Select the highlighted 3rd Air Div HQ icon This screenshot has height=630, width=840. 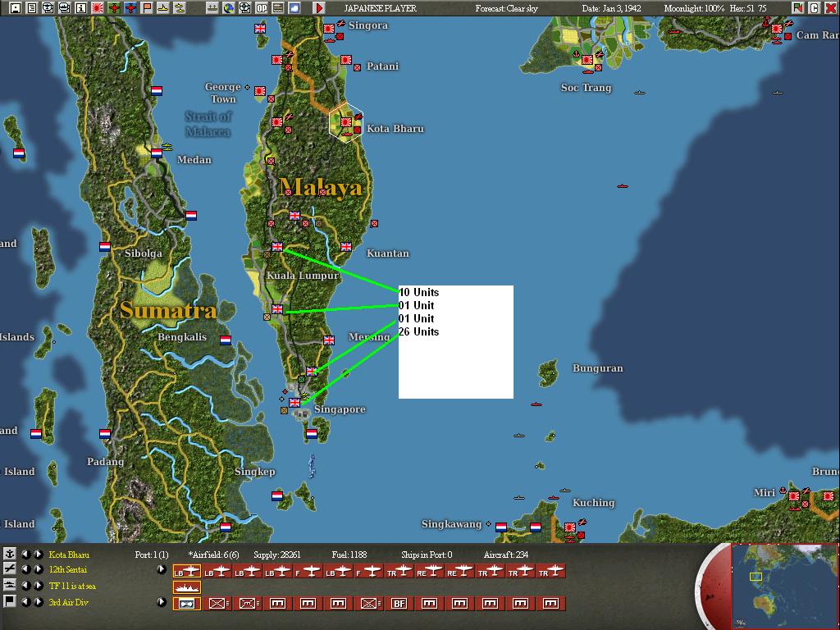click(186, 603)
